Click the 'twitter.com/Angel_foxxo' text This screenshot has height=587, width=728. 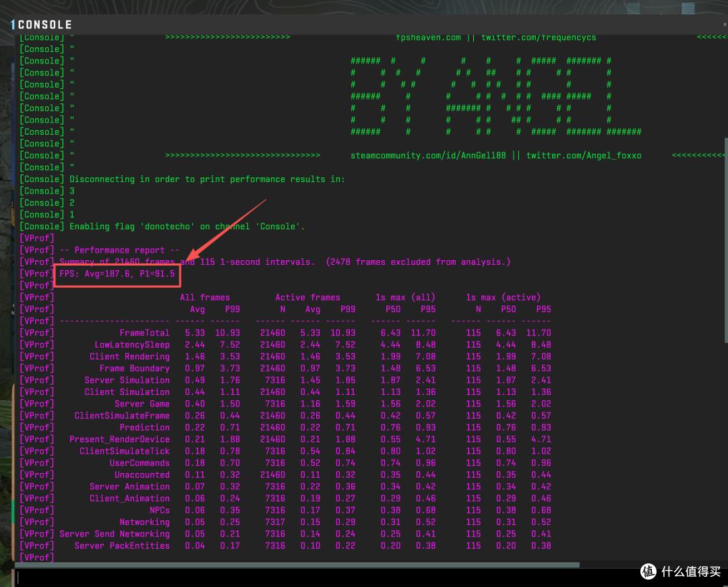(x=584, y=156)
